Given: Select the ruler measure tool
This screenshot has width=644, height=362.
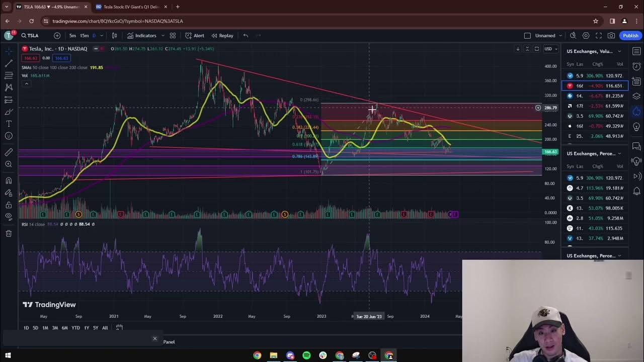Looking at the screenshot, I should coord(9,152).
